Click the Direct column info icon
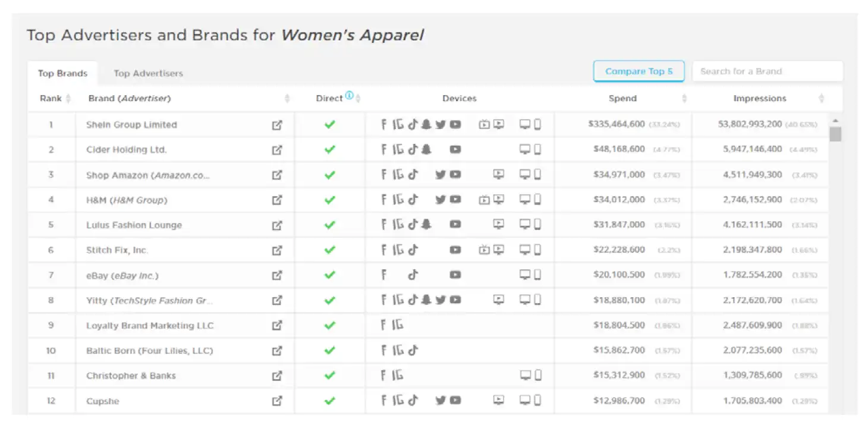Image resolution: width=868 pixels, height=425 pixels. [349, 96]
